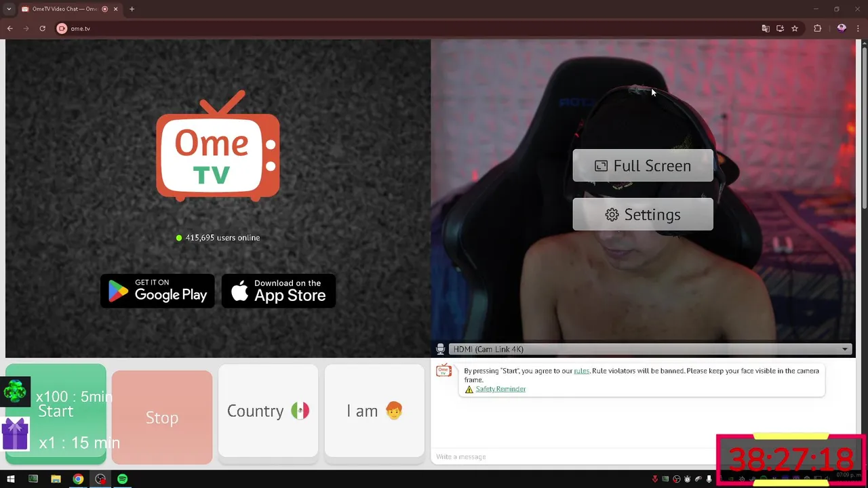Click the Full Screen button
Screen dimensions: 868x488
[x=643, y=165]
